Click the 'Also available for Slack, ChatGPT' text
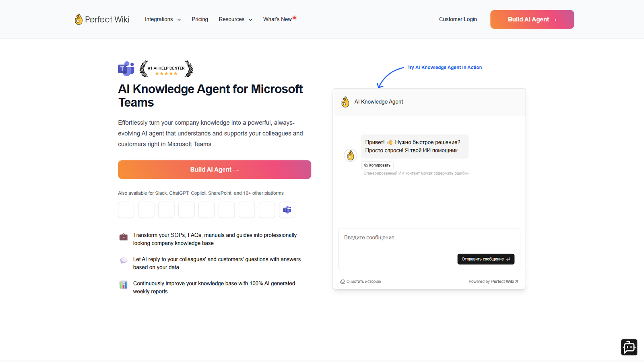The width and height of the screenshot is (644, 362). click(201, 193)
